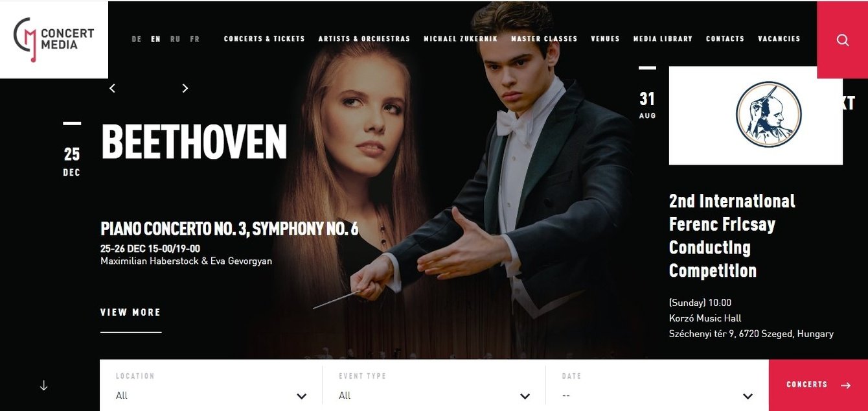Click the Concert Media logo

(54, 40)
